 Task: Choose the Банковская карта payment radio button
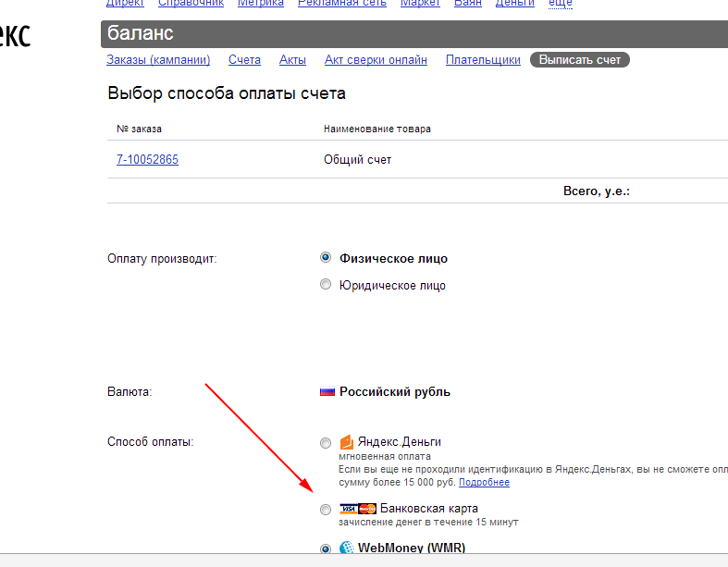tap(326, 510)
